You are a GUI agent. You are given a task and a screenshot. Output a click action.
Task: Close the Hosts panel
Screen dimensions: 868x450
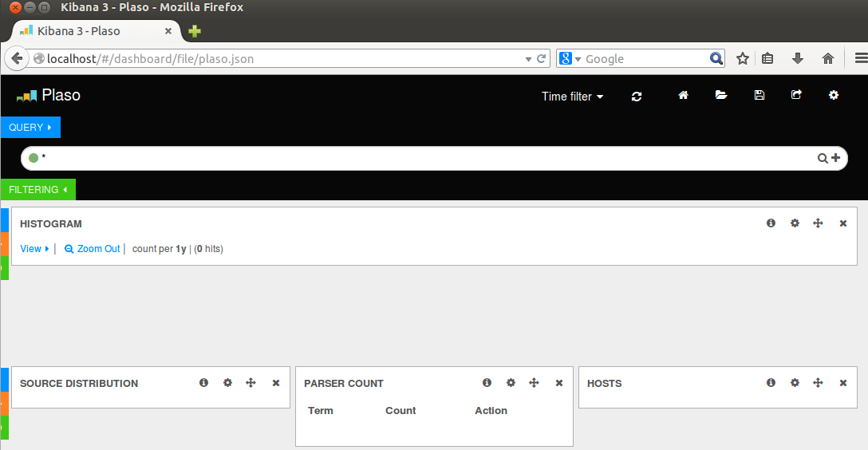tap(843, 383)
